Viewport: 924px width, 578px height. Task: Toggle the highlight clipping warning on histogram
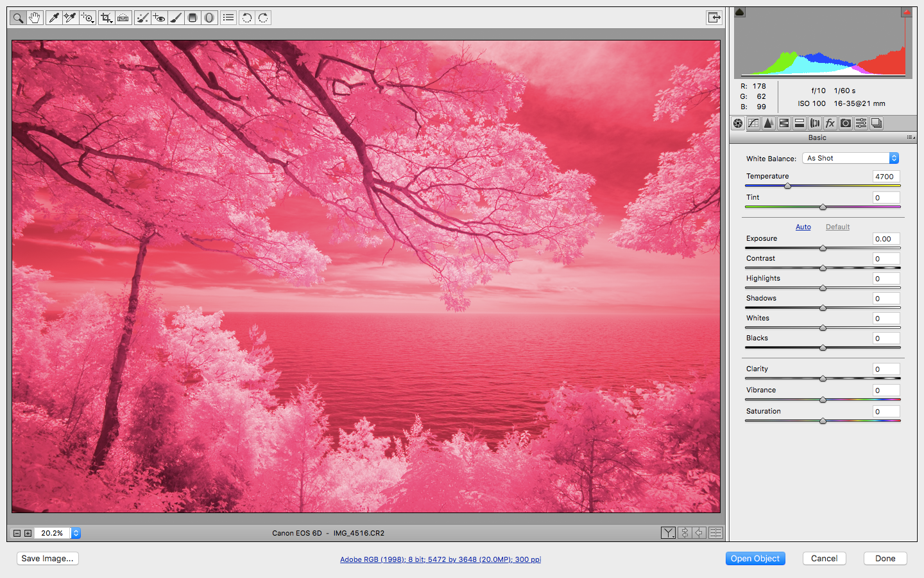(x=907, y=12)
